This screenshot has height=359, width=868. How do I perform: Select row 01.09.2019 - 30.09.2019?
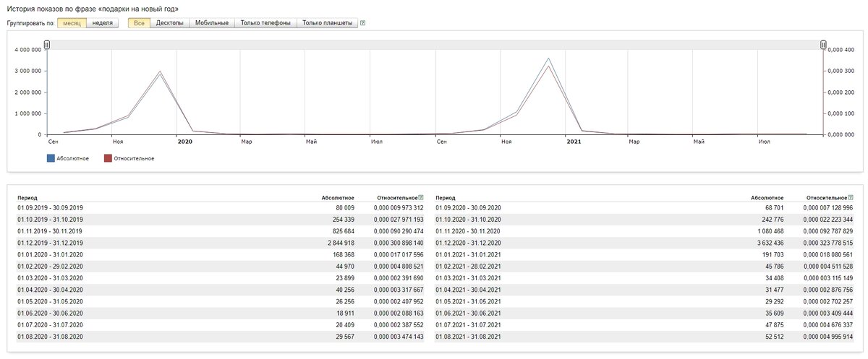click(x=221, y=207)
